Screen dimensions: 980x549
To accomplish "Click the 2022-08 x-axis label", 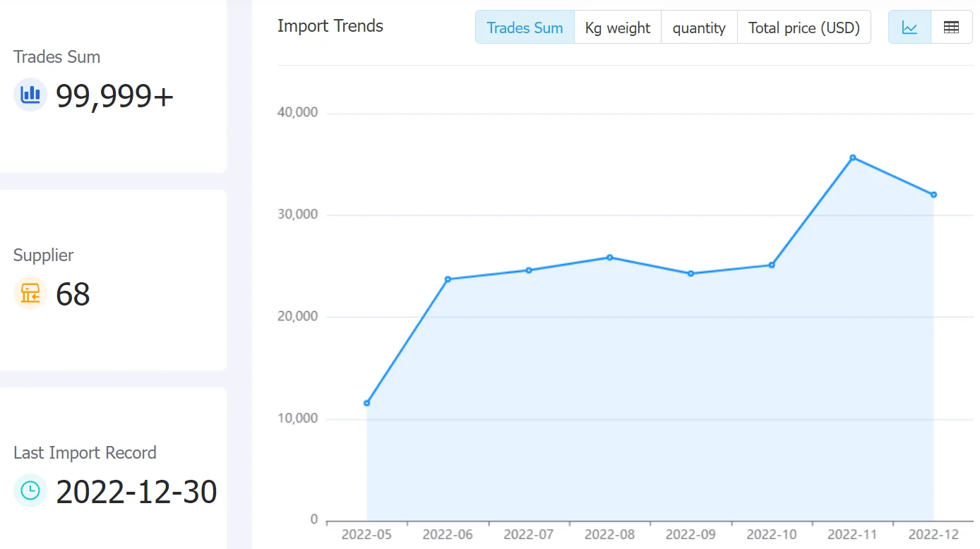I will point(610,534).
